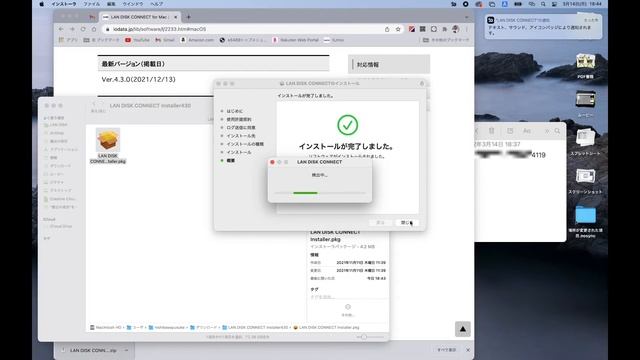Click the trash icon in the Notes window toolbar

point(491,131)
